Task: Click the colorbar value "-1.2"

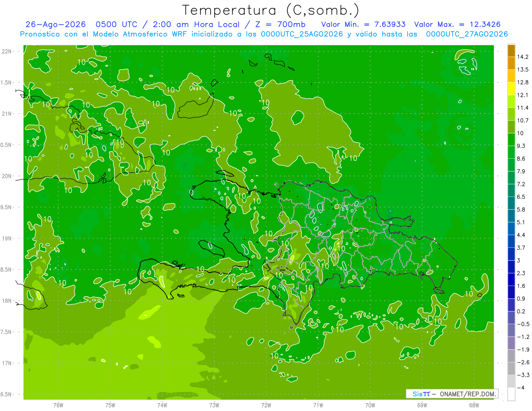Action: click(523, 337)
